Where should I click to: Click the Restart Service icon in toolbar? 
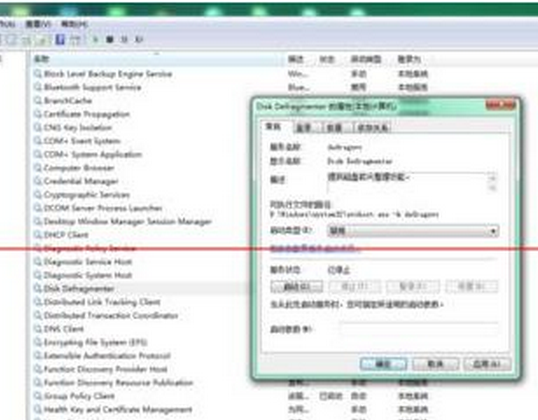[139, 40]
